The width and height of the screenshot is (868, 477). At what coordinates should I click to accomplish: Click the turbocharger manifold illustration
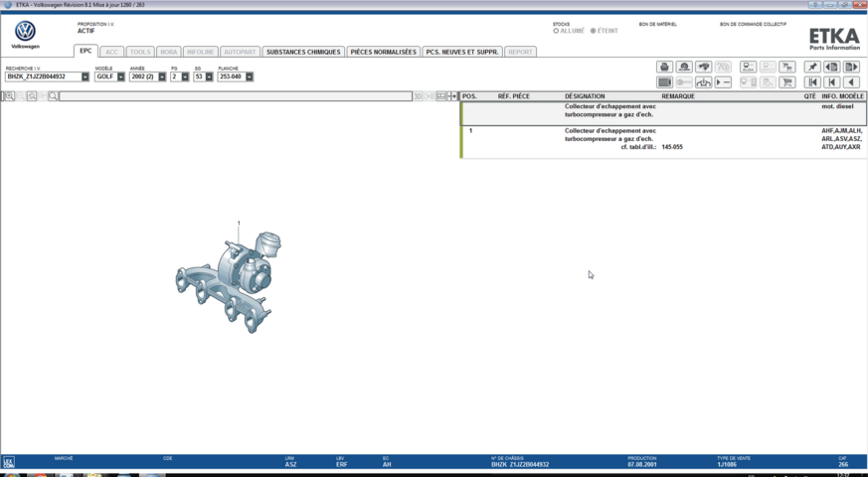(229, 282)
